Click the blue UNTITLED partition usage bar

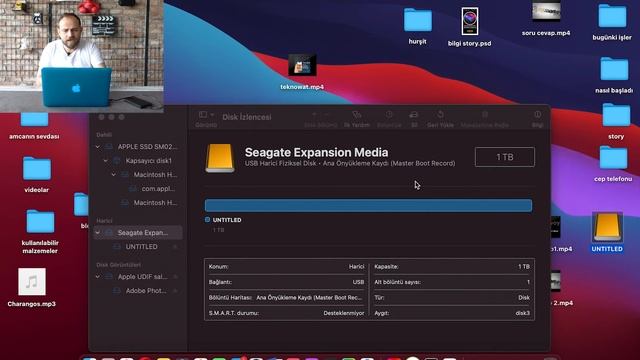coord(368,205)
